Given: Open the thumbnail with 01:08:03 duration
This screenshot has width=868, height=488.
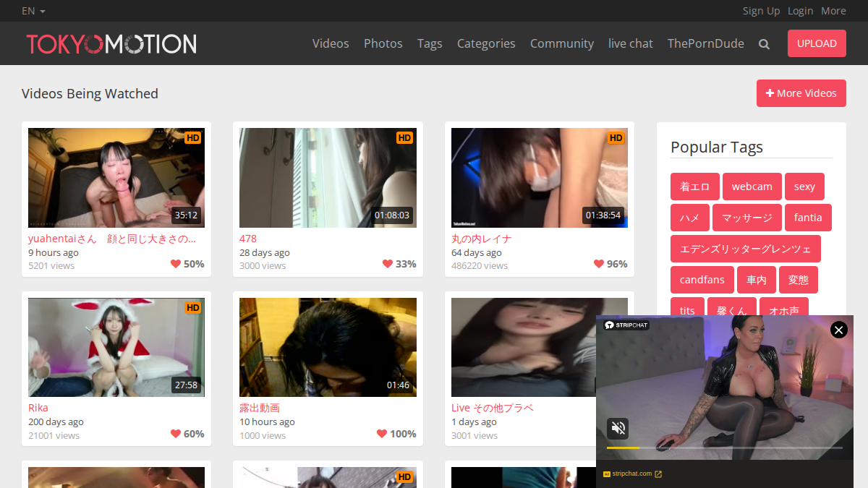Looking at the screenshot, I should pos(328,178).
